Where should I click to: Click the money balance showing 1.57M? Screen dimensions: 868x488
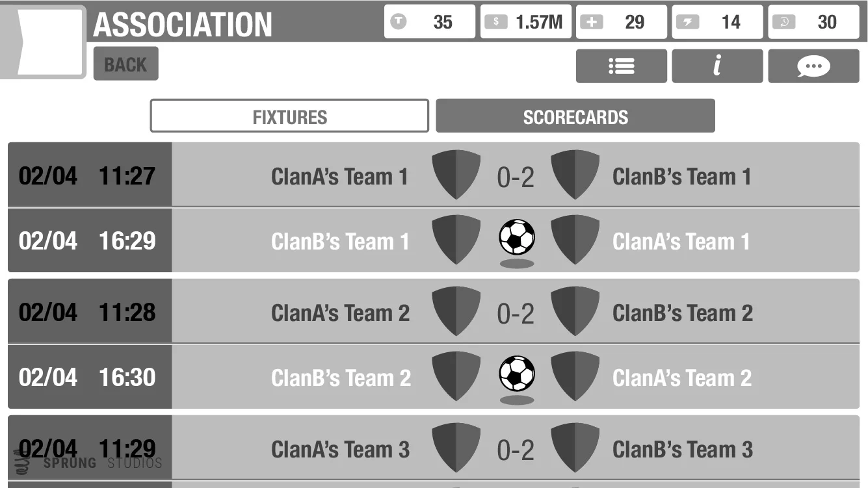point(525,22)
